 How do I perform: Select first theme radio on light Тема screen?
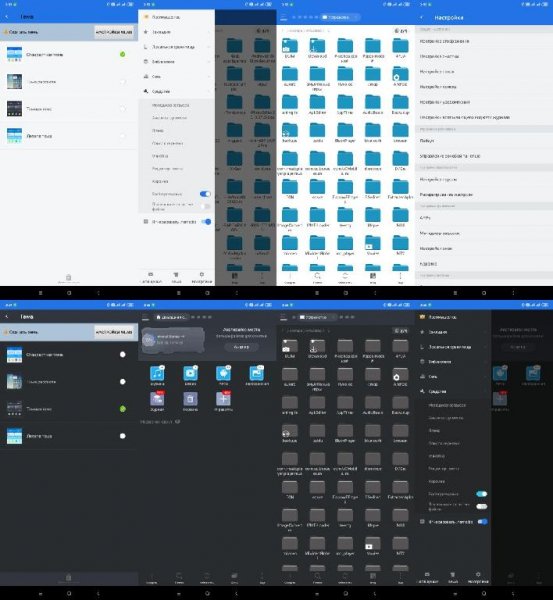(122, 54)
